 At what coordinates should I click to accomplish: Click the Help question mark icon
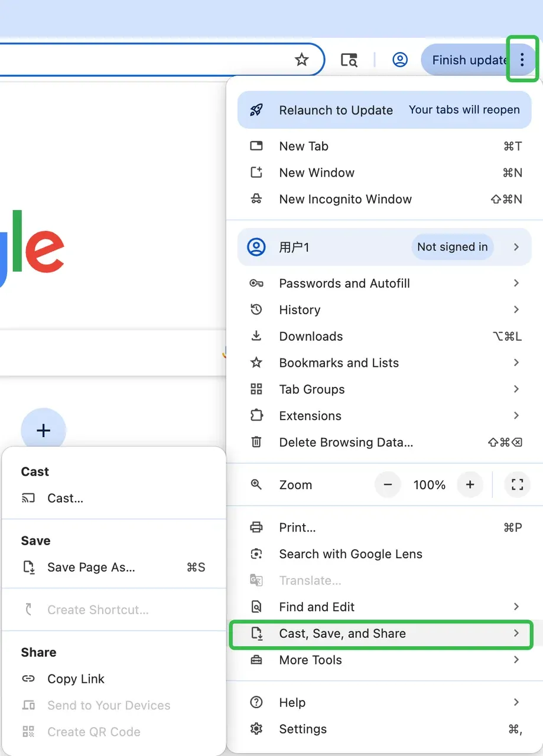click(256, 702)
